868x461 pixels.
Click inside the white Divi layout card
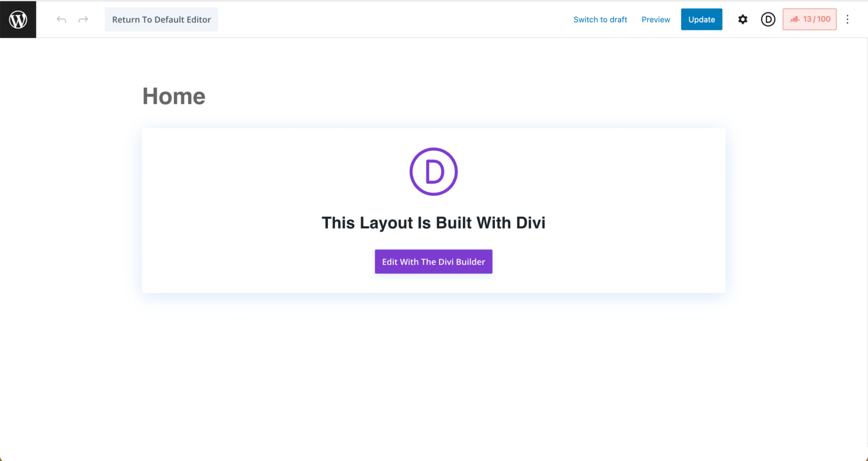(x=433, y=210)
